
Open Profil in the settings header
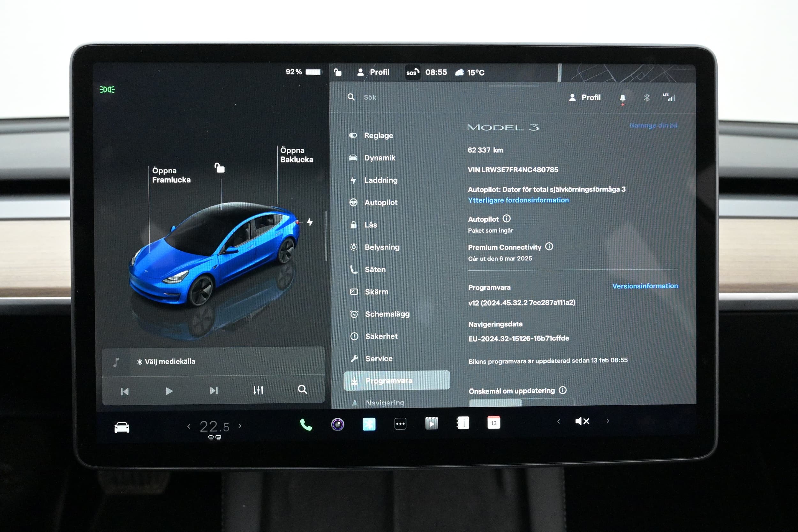584,98
